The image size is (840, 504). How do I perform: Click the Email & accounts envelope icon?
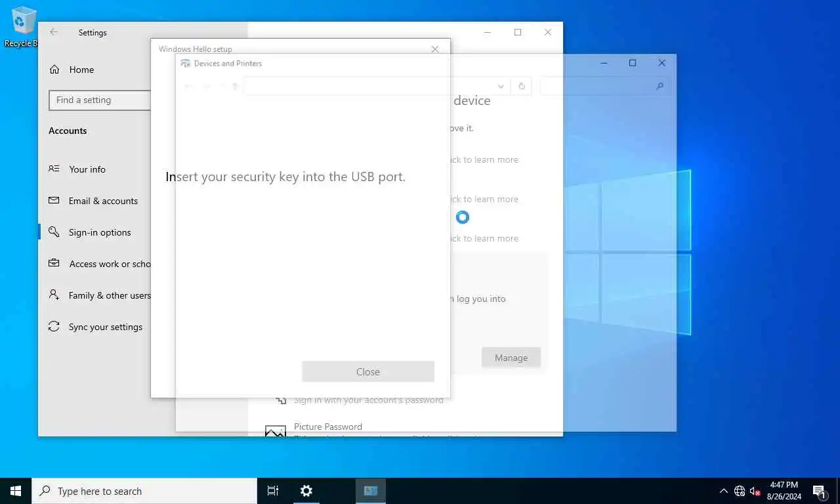click(x=54, y=200)
